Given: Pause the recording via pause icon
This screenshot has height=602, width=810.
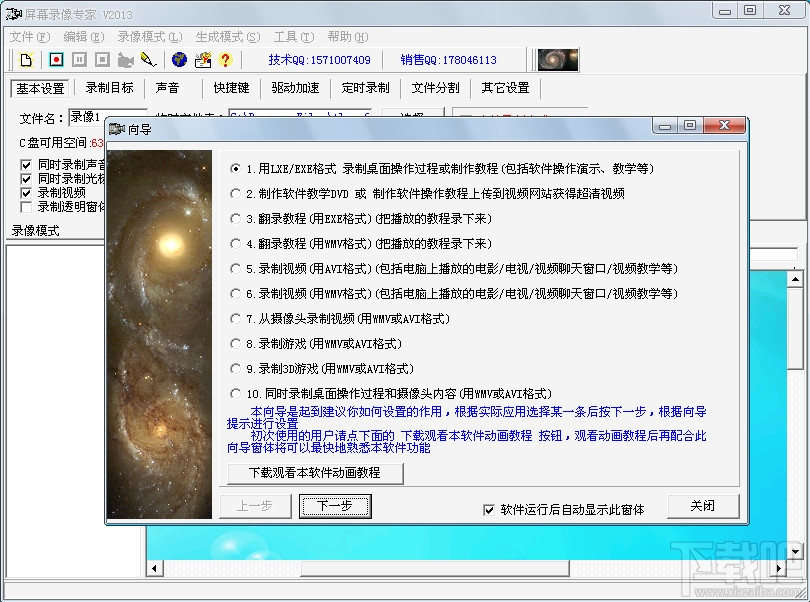Looking at the screenshot, I should (x=78, y=60).
